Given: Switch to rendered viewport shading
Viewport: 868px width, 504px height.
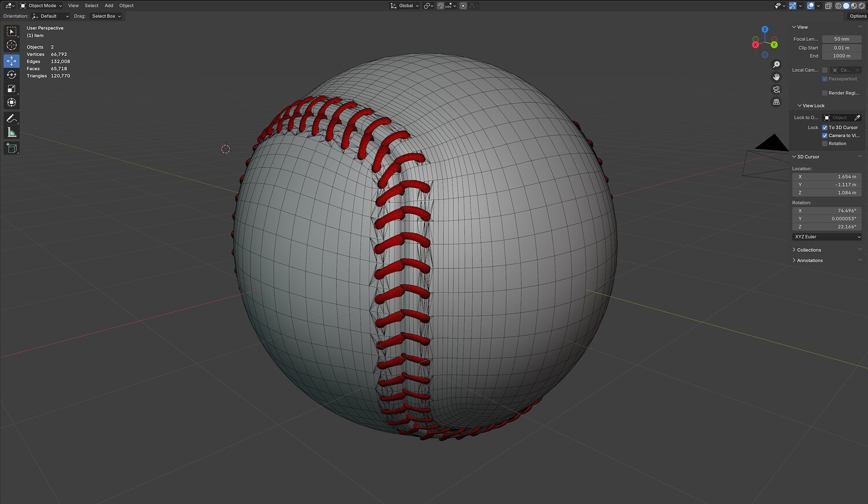Looking at the screenshot, I should click(x=862, y=6).
